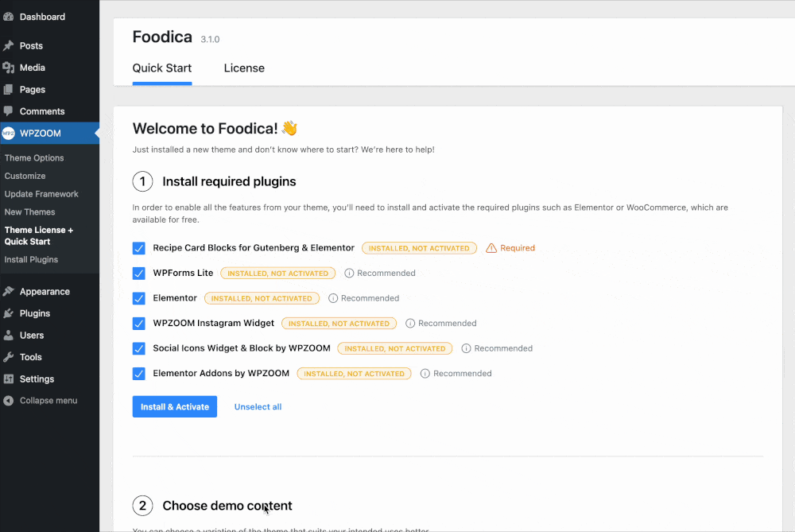795x532 pixels.
Task: Switch to the Quick Start tab
Action: (x=161, y=68)
